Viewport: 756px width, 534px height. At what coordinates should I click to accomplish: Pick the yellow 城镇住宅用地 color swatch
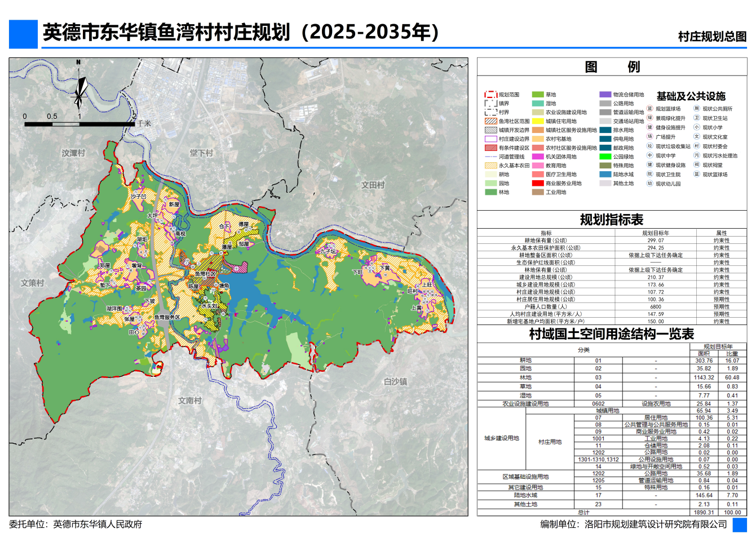[x=538, y=121]
